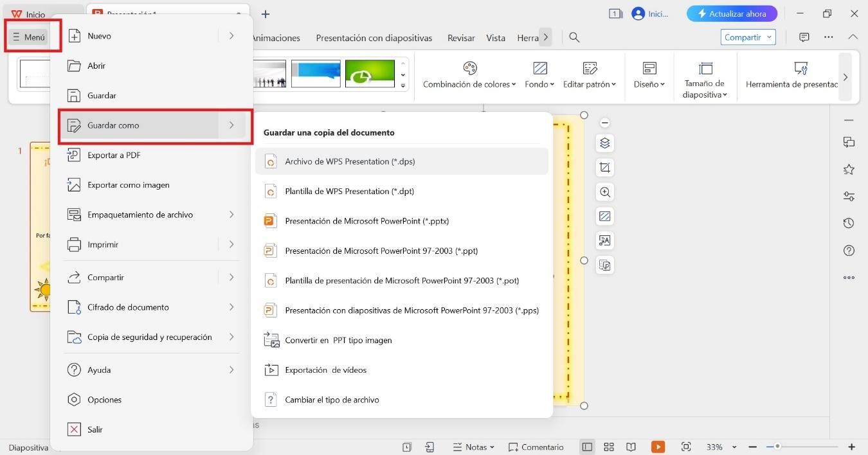
Task: Enable reading view from the status bar
Action: point(631,447)
